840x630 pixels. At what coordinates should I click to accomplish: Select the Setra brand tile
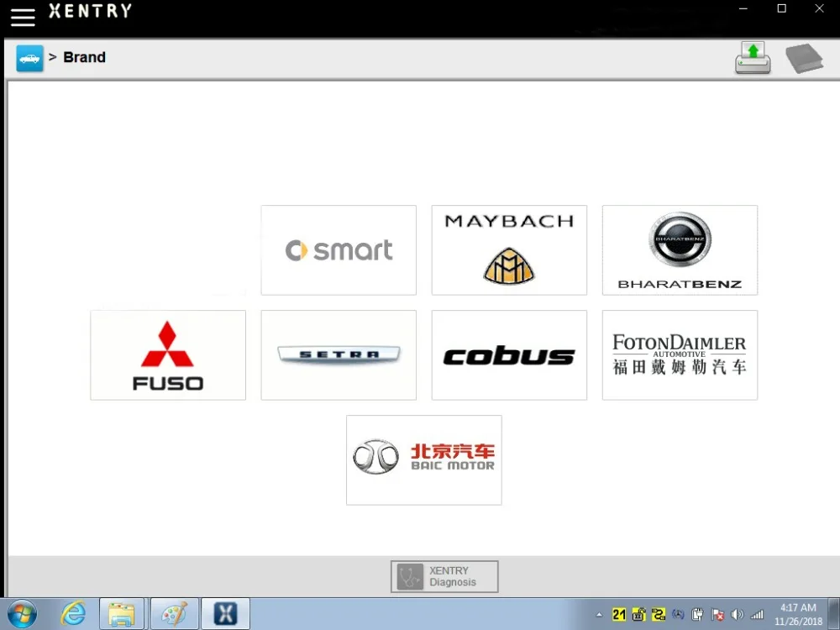tap(339, 355)
